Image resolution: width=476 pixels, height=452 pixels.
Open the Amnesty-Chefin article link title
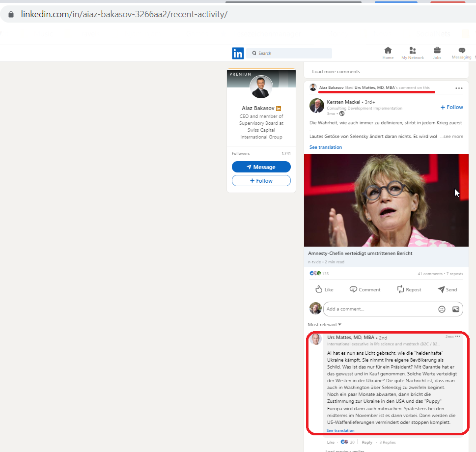[x=360, y=253]
